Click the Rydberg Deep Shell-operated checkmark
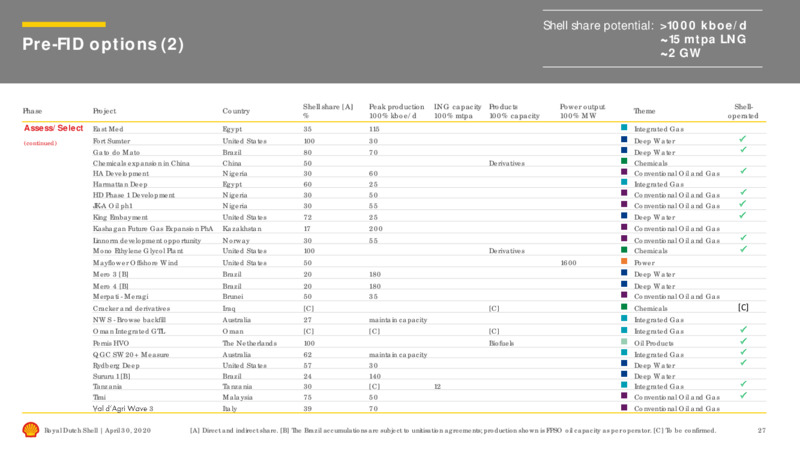The width and height of the screenshot is (800, 450). pos(743,363)
